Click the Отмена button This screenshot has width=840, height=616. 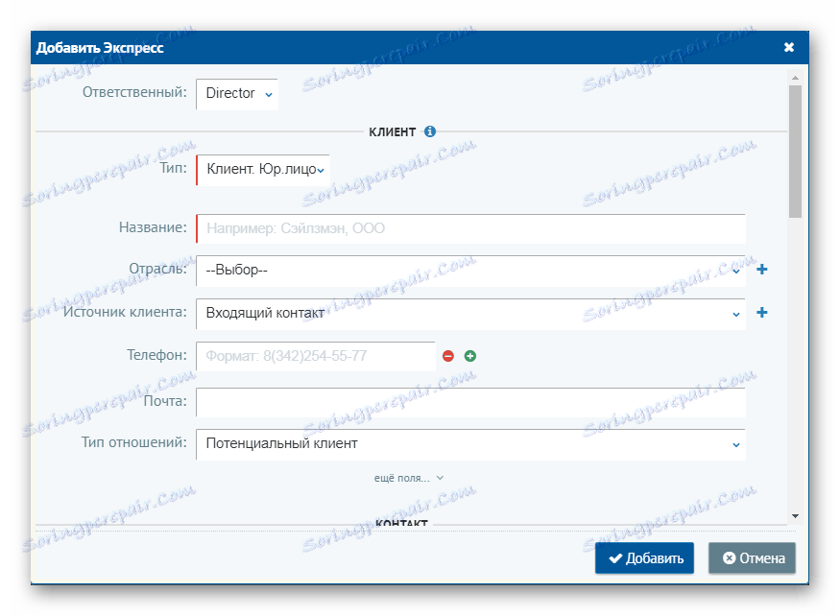click(752, 558)
